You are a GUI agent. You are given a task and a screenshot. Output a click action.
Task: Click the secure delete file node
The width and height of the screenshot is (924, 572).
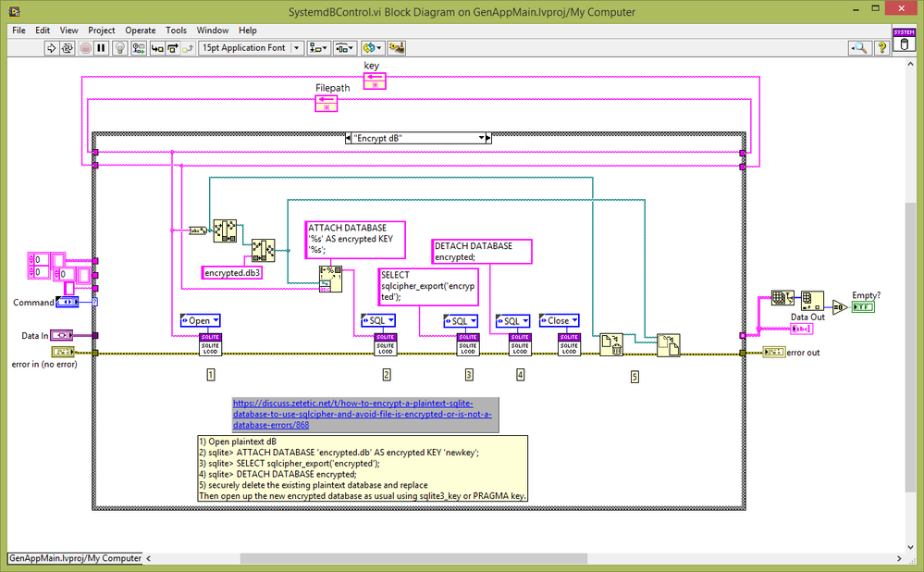pyautogui.click(x=611, y=344)
